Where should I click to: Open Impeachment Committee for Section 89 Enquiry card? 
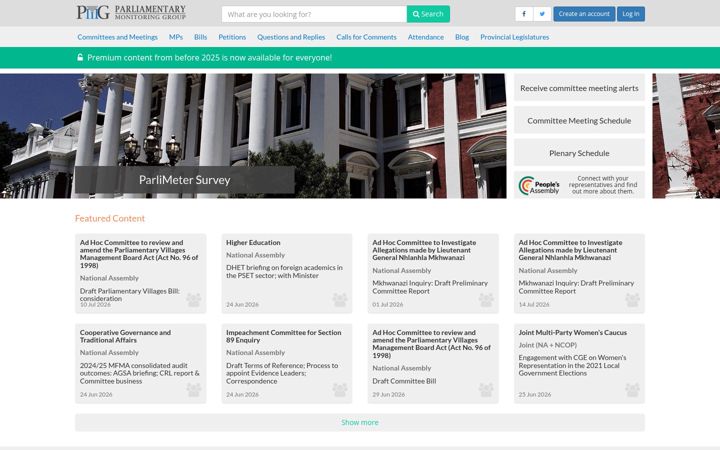[x=287, y=364]
